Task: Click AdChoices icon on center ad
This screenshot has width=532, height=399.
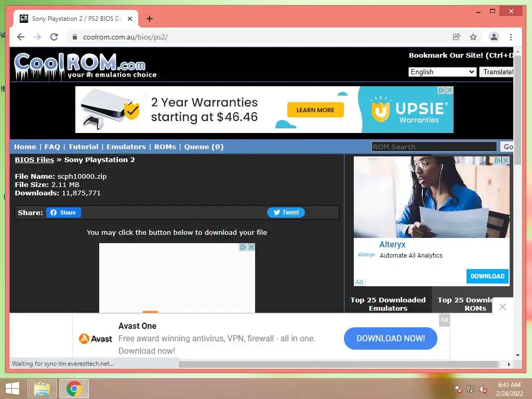Action: coord(243,247)
